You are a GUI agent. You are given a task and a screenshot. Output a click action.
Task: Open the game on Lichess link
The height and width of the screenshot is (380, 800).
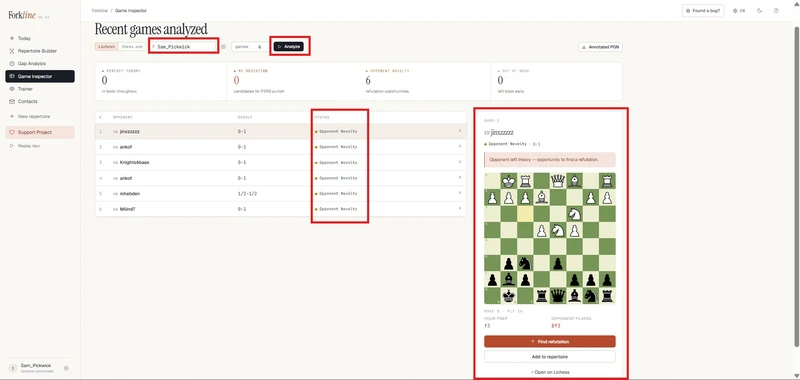549,372
